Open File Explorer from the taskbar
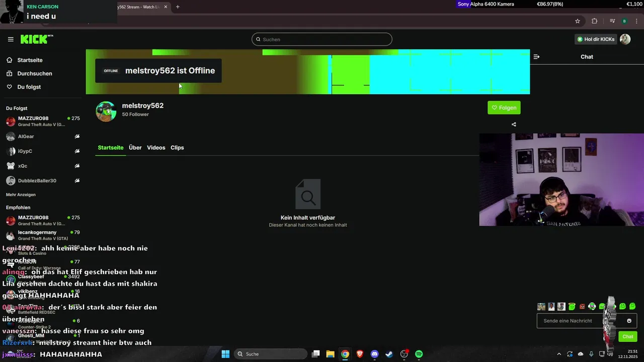Image resolution: width=644 pixels, height=362 pixels. point(330,354)
